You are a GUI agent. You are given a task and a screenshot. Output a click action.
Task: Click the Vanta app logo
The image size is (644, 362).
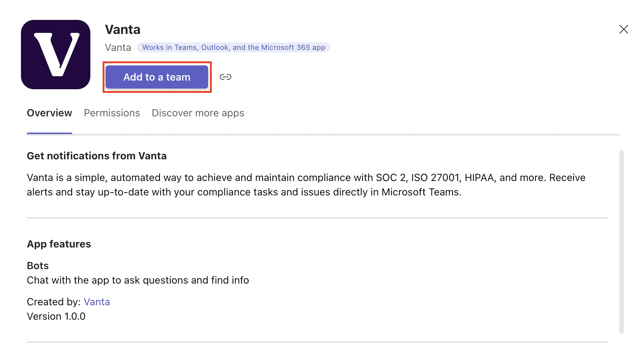56,55
